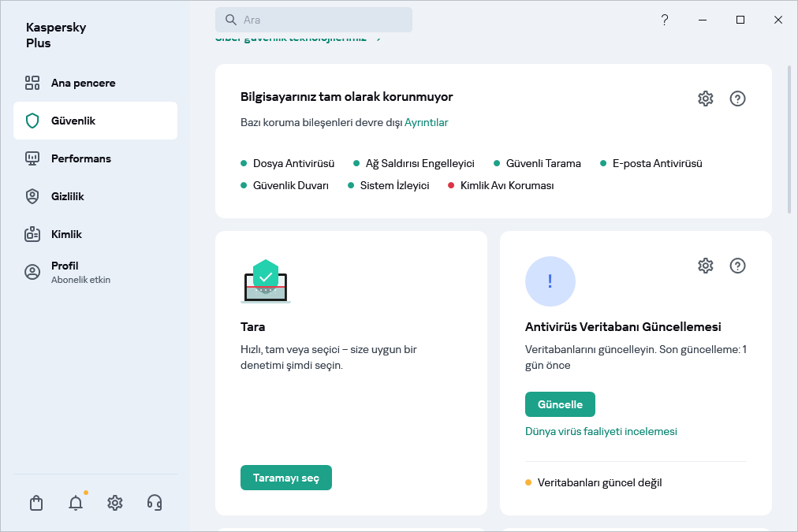Go to Ana pencere section
The height and width of the screenshot is (532, 798).
pyautogui.click(x=84, y=83)
